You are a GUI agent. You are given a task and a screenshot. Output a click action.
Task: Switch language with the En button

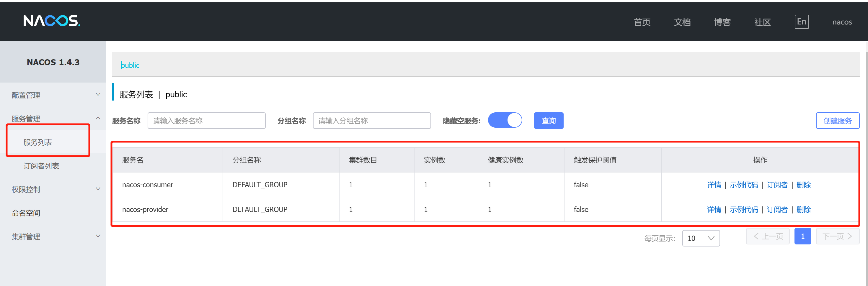tap(802, 22)
